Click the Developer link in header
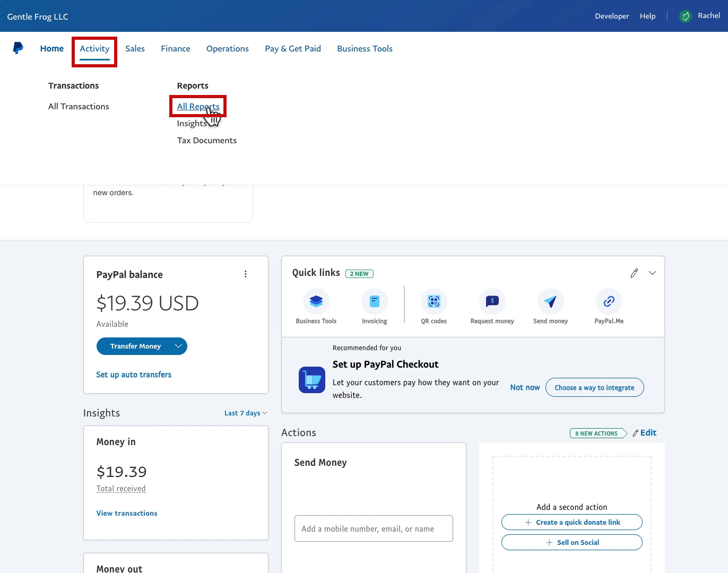 coord(612,16)
